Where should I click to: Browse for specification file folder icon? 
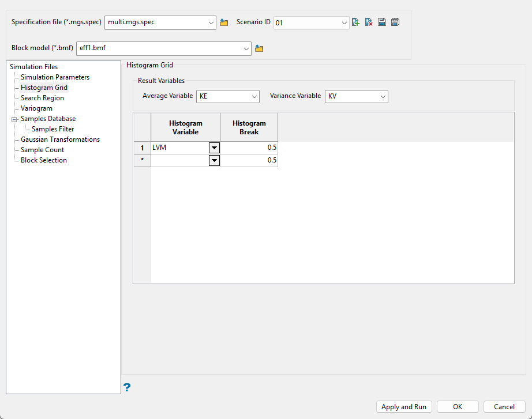224,22
